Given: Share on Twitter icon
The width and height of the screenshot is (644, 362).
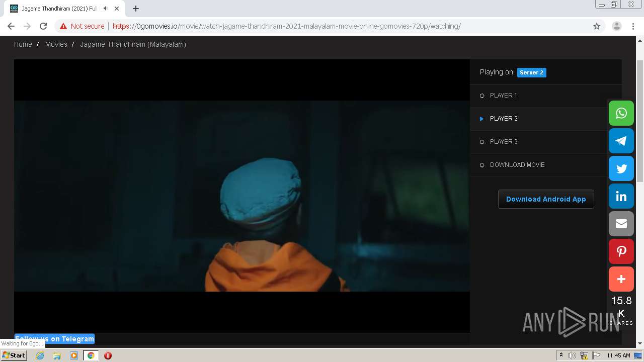Looking at the screenshot, I should 621,168.
